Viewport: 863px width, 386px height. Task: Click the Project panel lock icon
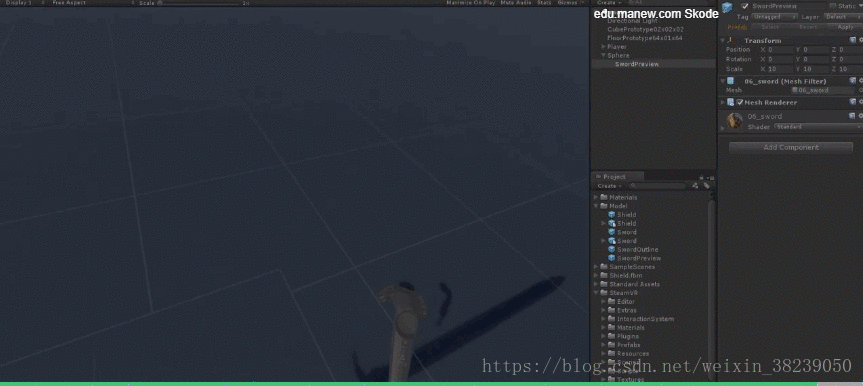click(701, 177)
